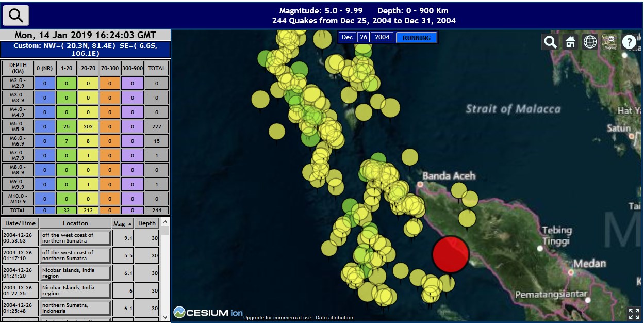
Task: Open the Data attribution link
Action: click(x=334, y=317)
